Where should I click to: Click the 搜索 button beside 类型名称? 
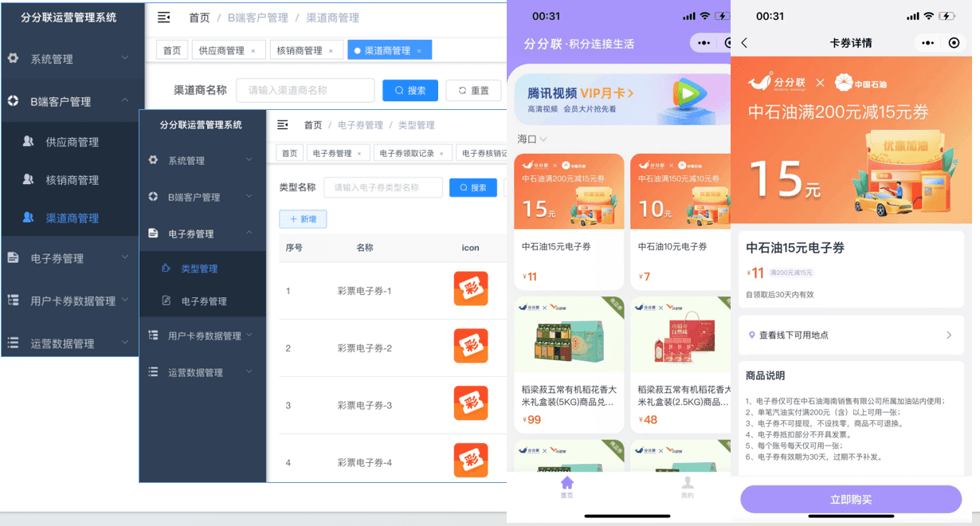[473, 188]
